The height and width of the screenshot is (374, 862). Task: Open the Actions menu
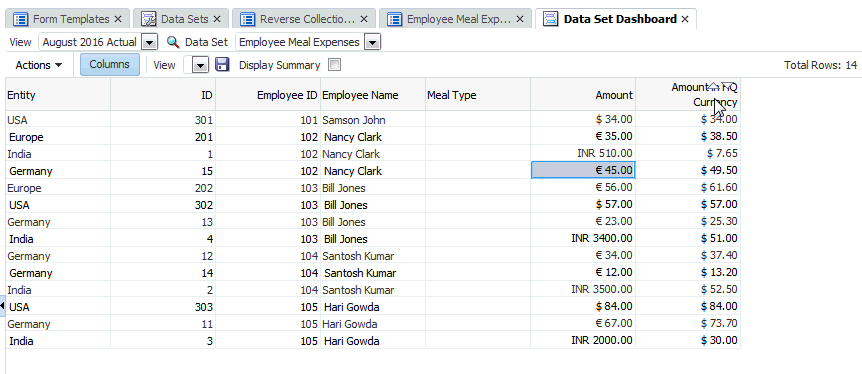coord(38,65)
